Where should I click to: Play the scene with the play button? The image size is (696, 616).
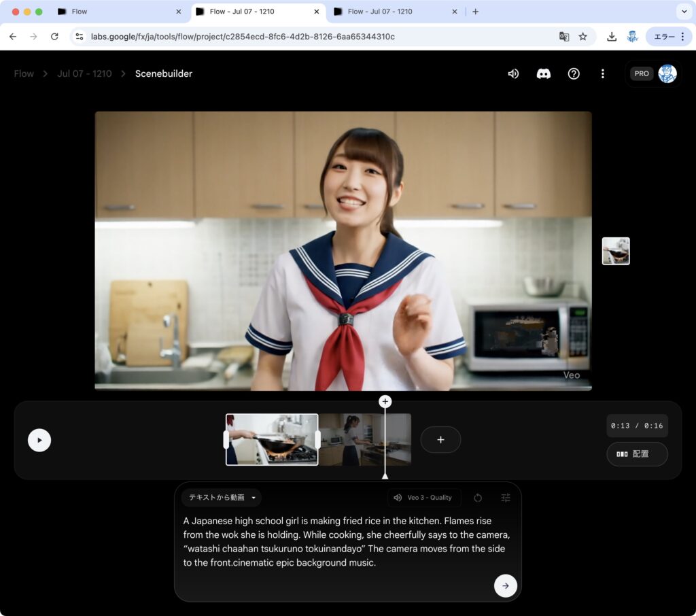pos(39,440)
